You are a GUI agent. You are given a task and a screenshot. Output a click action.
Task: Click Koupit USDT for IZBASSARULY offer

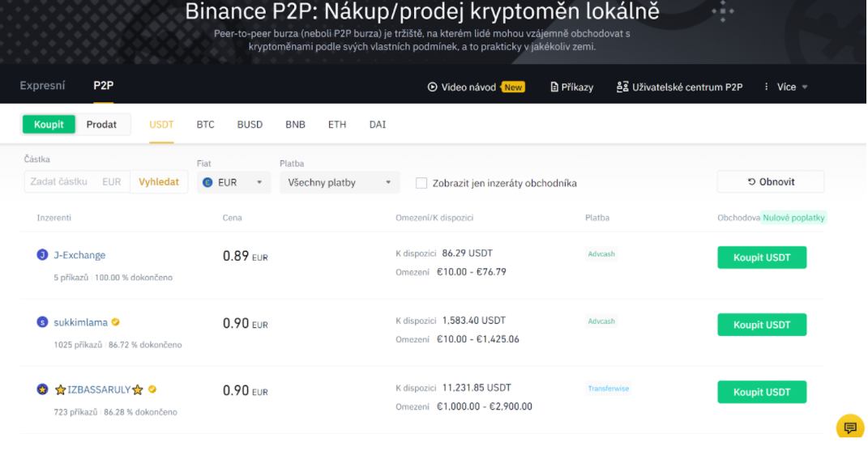tap(762, 392)
